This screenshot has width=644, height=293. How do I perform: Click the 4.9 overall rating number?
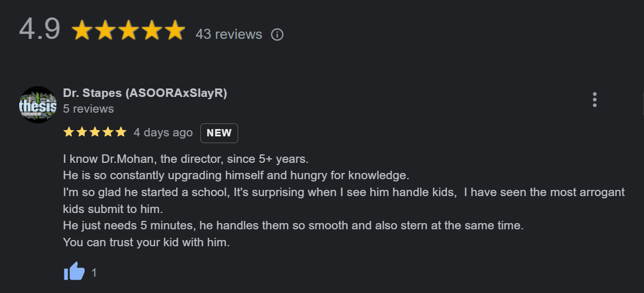point(40,29)
